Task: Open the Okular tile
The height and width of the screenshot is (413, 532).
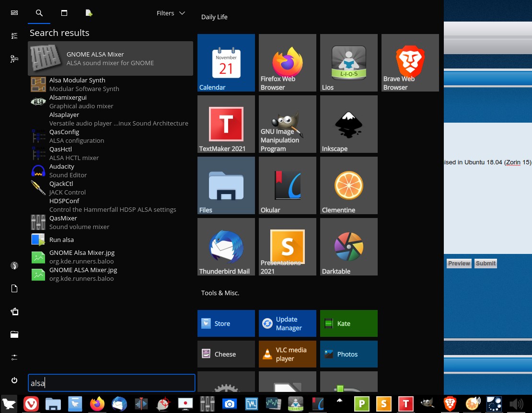Action: [x=287, y=185]
